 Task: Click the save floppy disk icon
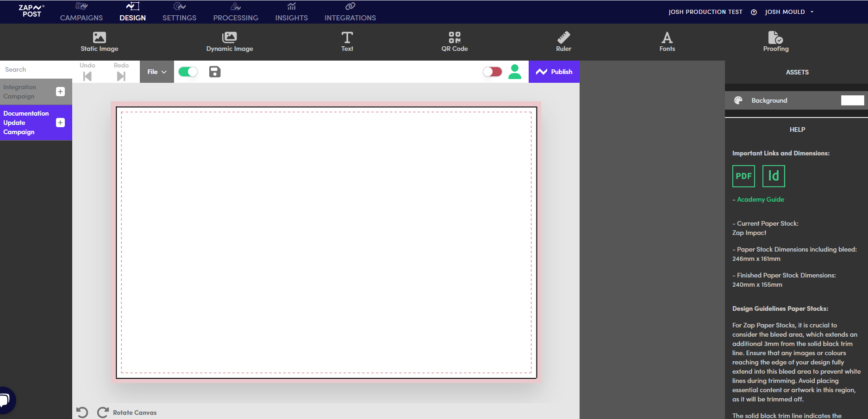point(215,72)
